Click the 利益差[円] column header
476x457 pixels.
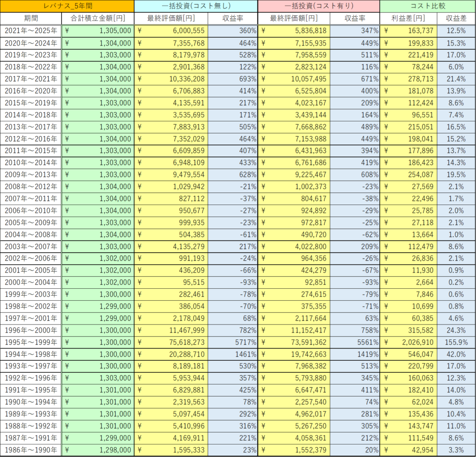(x=408, y=18)
